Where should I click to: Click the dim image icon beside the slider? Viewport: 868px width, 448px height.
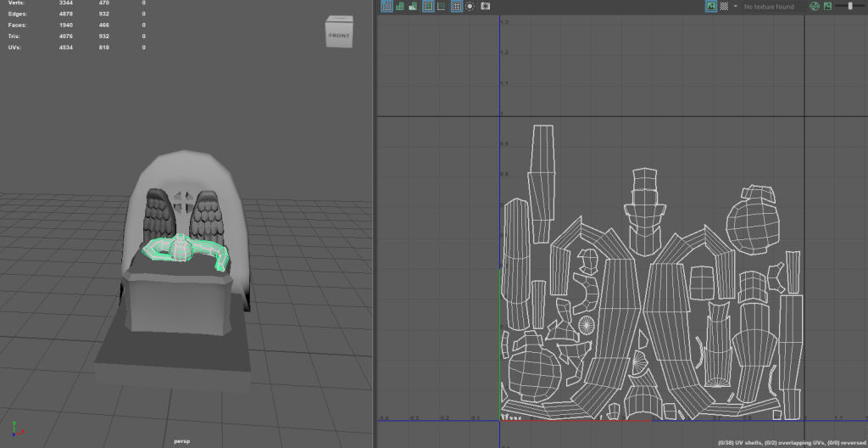point(827,6)
